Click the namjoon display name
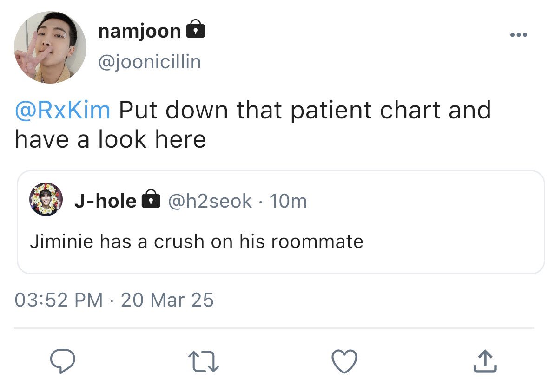This screenshot has height=392, width=548. [139, 32]
